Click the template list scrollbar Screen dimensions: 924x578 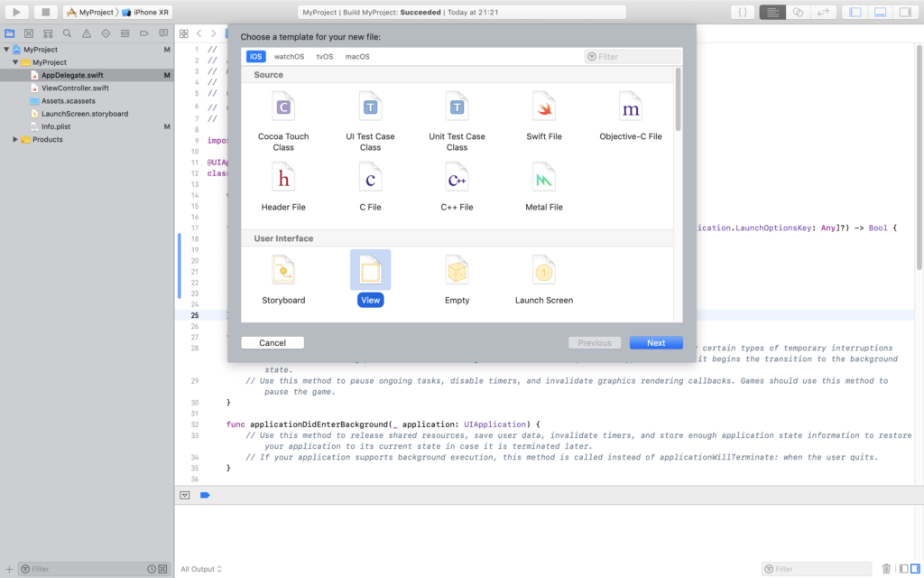679,99
